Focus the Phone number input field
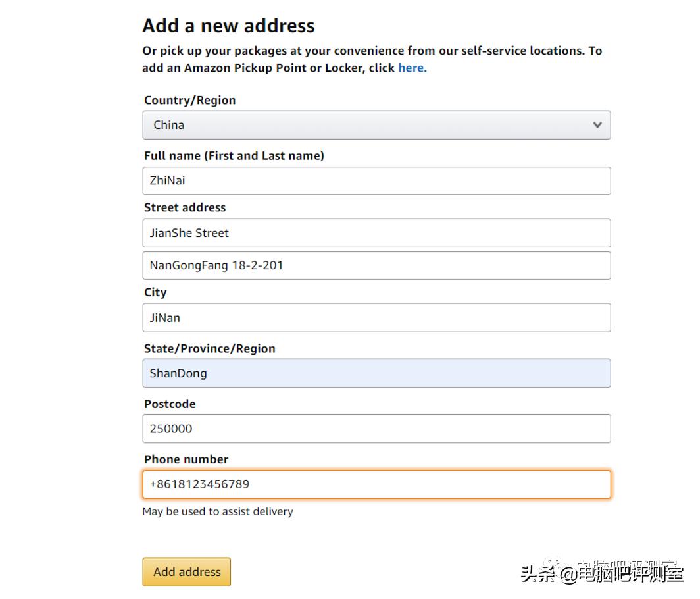Viewport: 700px width, 599px height. click(x=376, y=484)
